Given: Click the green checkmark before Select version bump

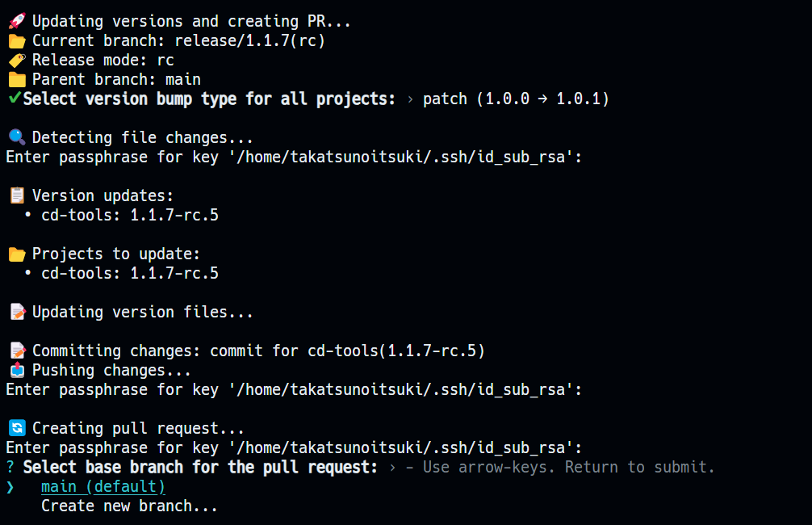Looking at the screenshot, I should click(x=15, y=98).
